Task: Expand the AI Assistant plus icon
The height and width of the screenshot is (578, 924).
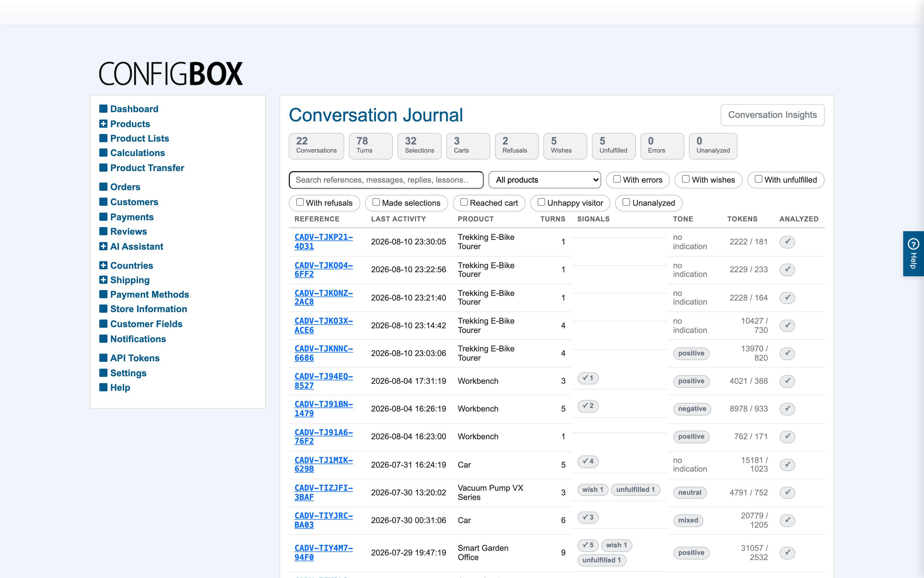Action: tap(103, 246)
